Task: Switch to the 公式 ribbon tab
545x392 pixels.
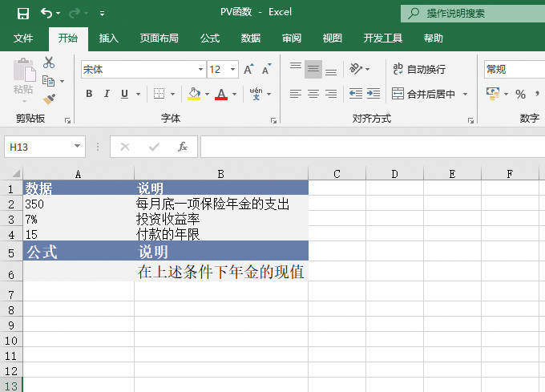Action: pyautogui.click(x=210, y=38)
